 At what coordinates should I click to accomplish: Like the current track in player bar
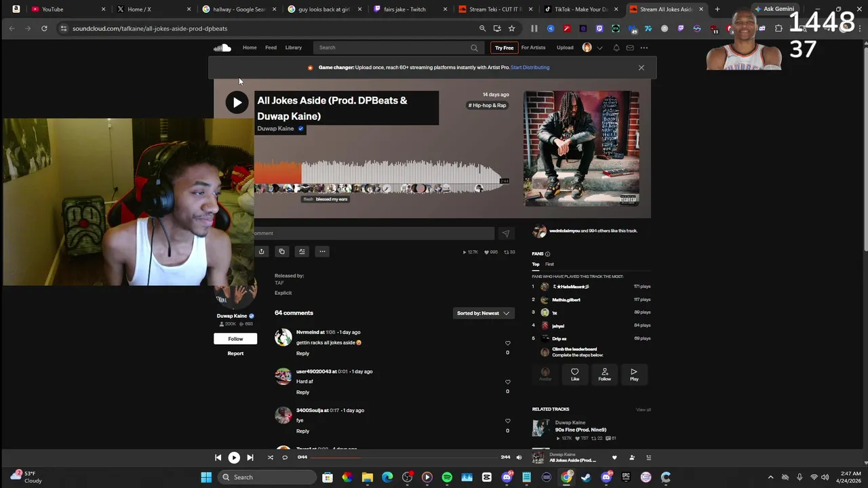(614, 457)
